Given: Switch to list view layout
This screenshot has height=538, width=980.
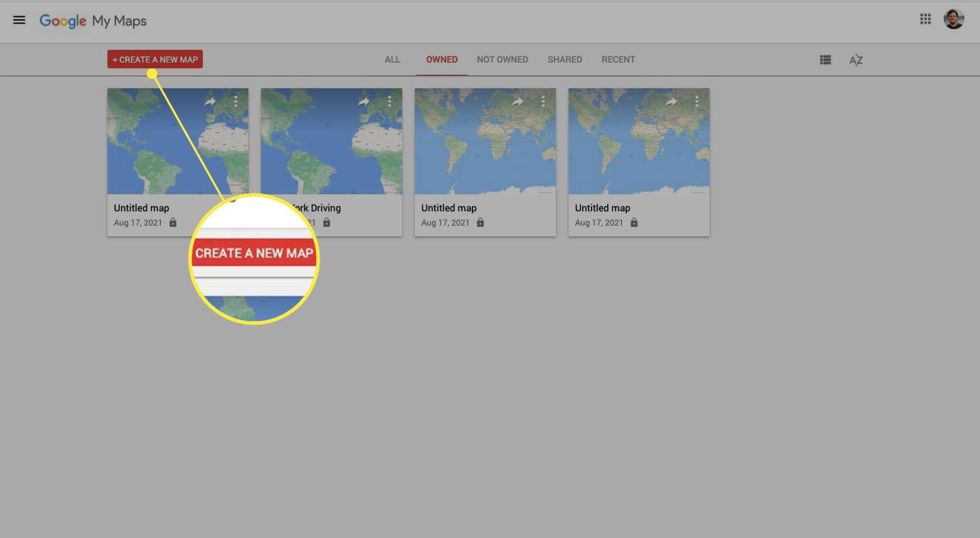Looking at the screenshot, I should [826, 60].
